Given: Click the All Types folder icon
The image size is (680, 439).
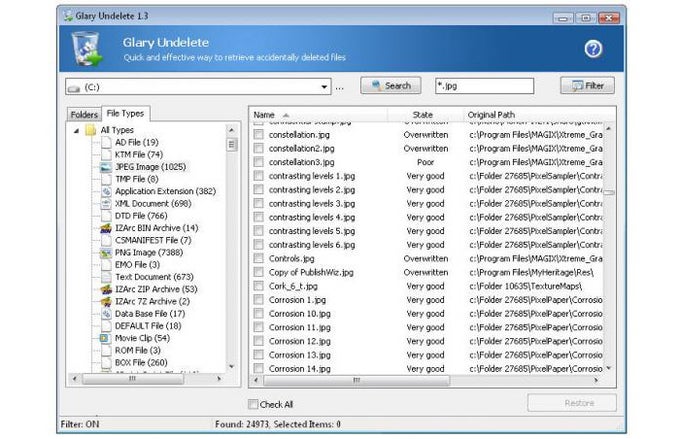Looking at the screenshot, I should point(90,130).
